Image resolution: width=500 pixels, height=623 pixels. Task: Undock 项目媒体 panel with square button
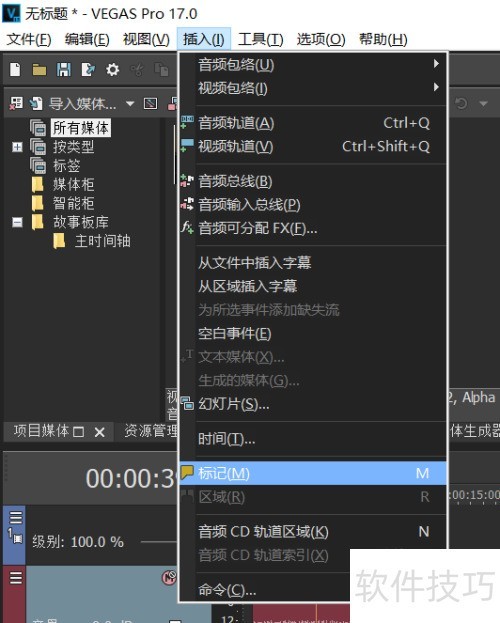click(x=79, y=432)
